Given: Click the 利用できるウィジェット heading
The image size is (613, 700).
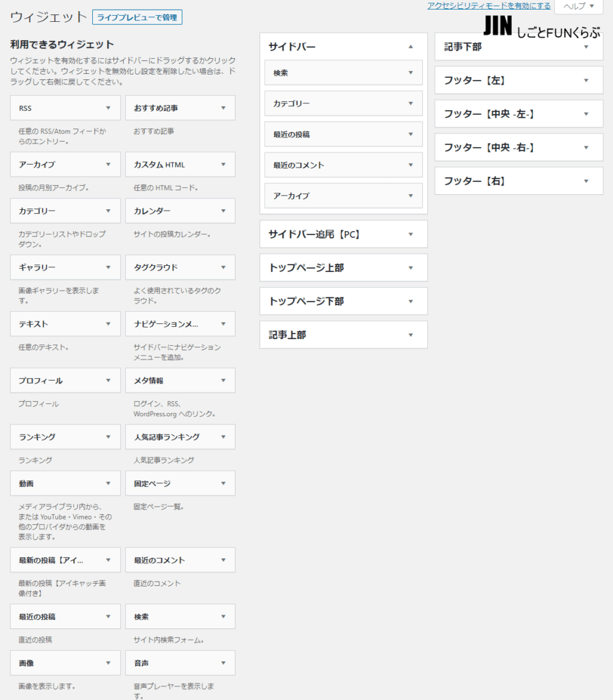Looking at the screenshot, I should 62,44.
